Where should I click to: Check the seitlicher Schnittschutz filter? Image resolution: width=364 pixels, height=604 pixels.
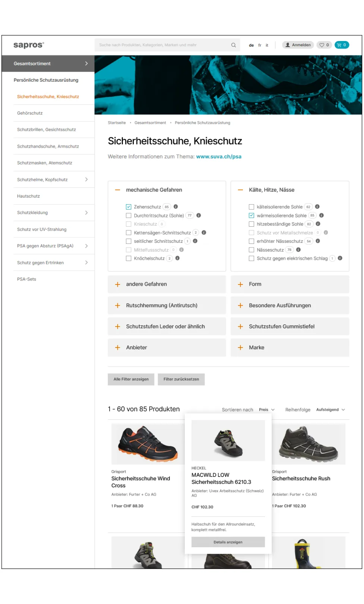(129, 241)
